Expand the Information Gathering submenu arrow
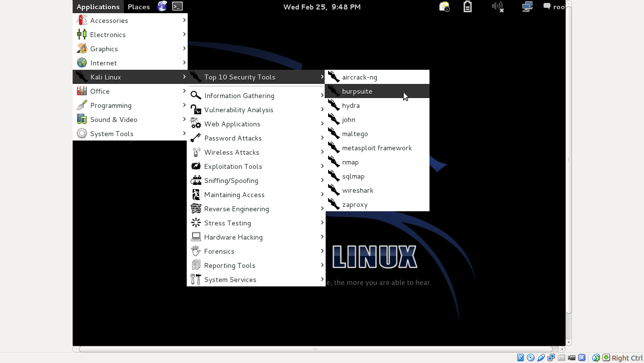Image resolution: width=644 pixels, height=363 pixels. 322,95
